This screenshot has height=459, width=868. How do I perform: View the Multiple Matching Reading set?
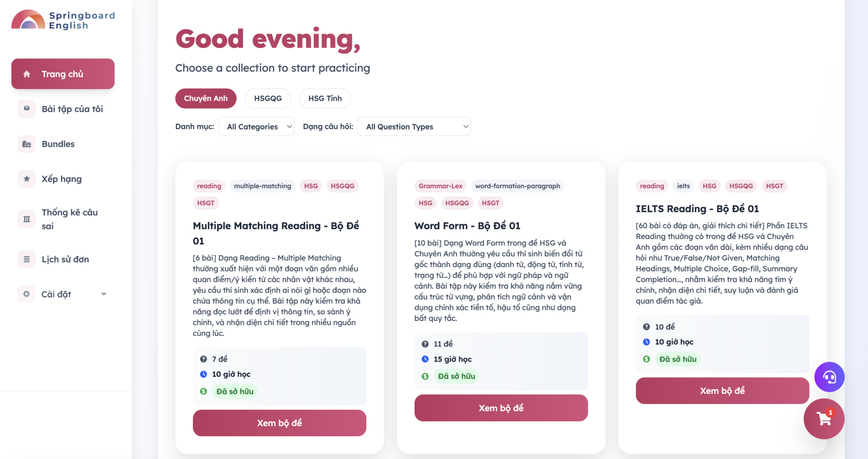coord(279,423)
